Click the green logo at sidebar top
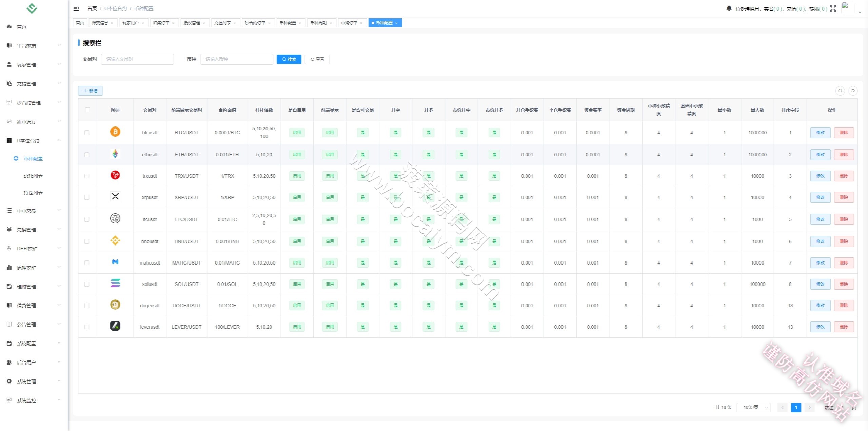Screen dimensions: 868x431 [x=32, y=8]
